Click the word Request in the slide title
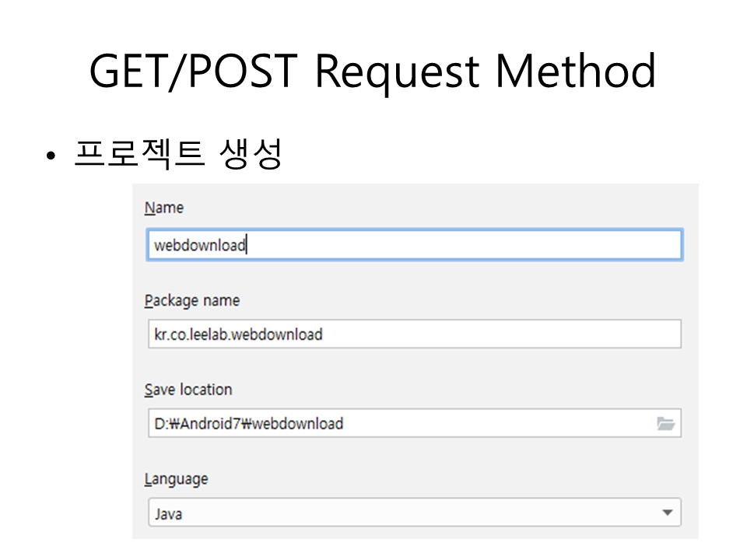This screenshot has height=560, width=747. click(398, 71)
